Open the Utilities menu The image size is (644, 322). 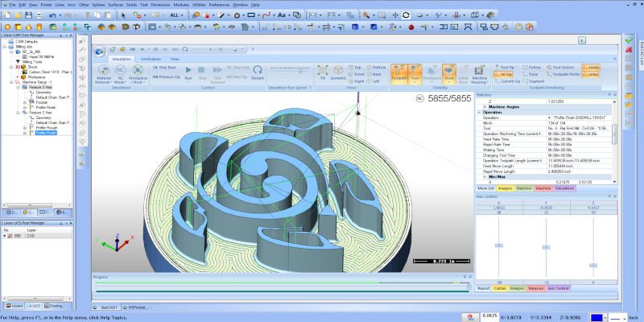point(199,5)
